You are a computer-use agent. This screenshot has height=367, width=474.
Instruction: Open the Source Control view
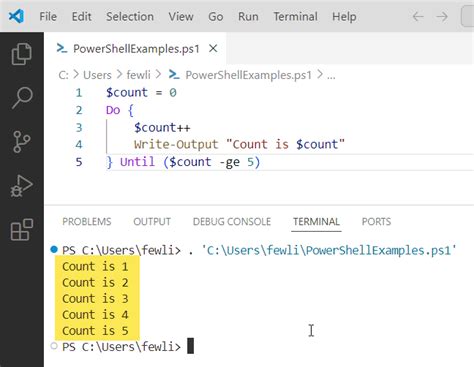pos(22,142)
